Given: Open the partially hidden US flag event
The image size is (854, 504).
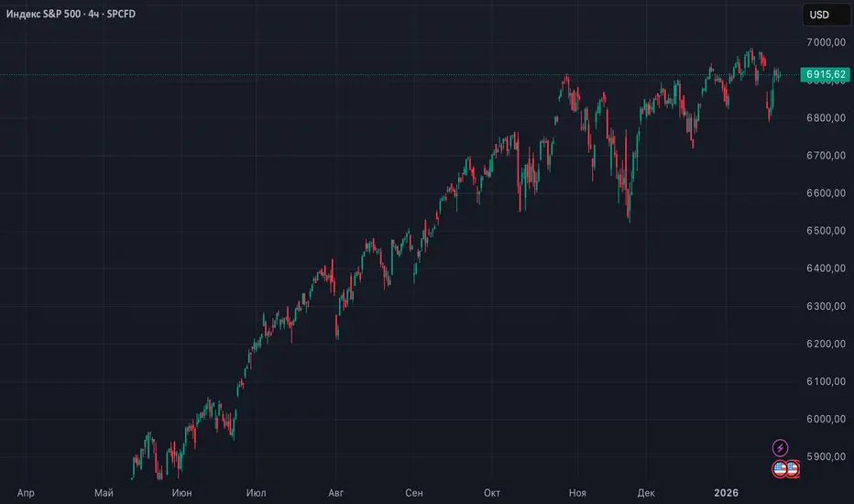Looking at the screenshot, I should click(x=794, y=468).
